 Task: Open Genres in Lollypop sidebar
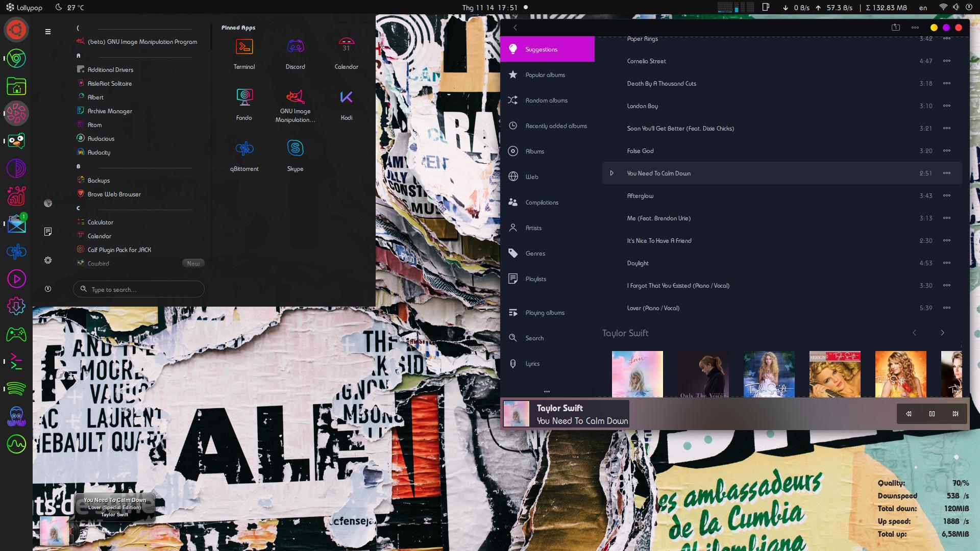click(x=547, y=254)
